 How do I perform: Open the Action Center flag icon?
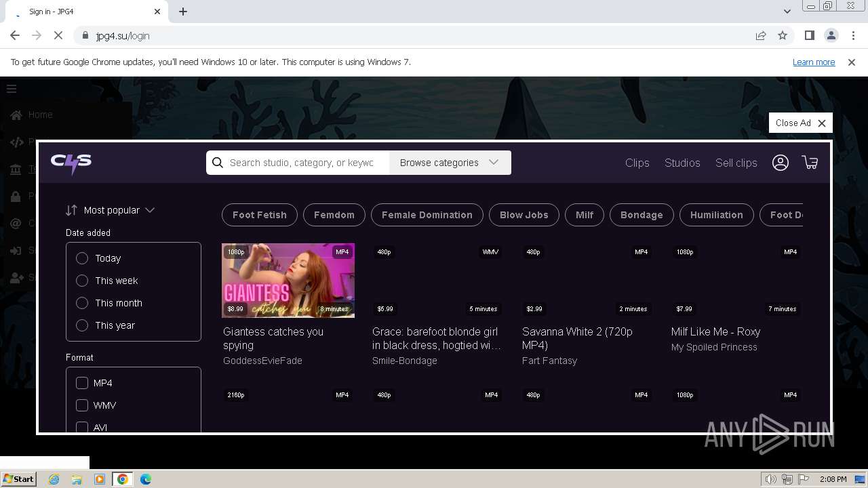click(804, 479)
